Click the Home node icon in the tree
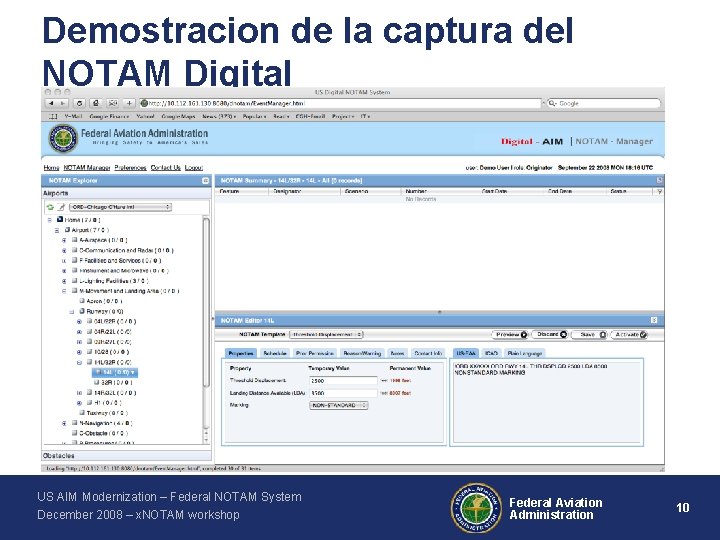 click(60, 219)
